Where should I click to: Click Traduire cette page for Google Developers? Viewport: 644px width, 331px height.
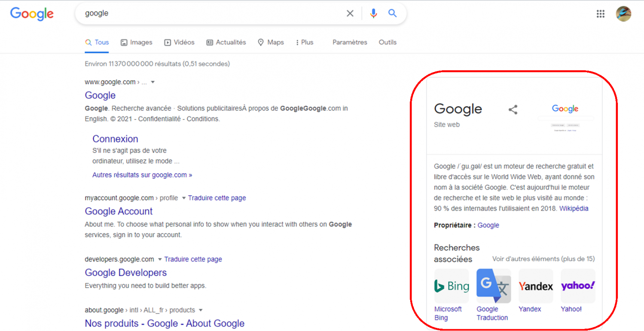point(193,260)
